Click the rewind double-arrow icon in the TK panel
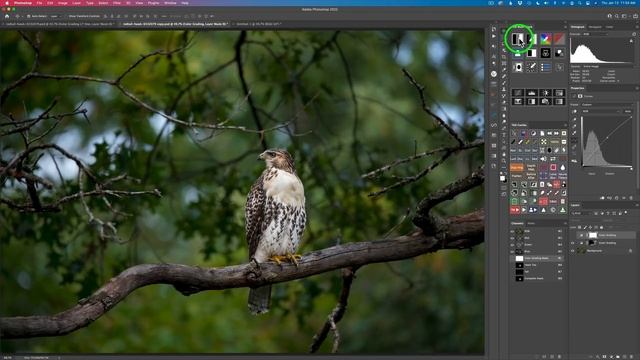This screenshot has width=640, height=360. (x=549, y=133)
